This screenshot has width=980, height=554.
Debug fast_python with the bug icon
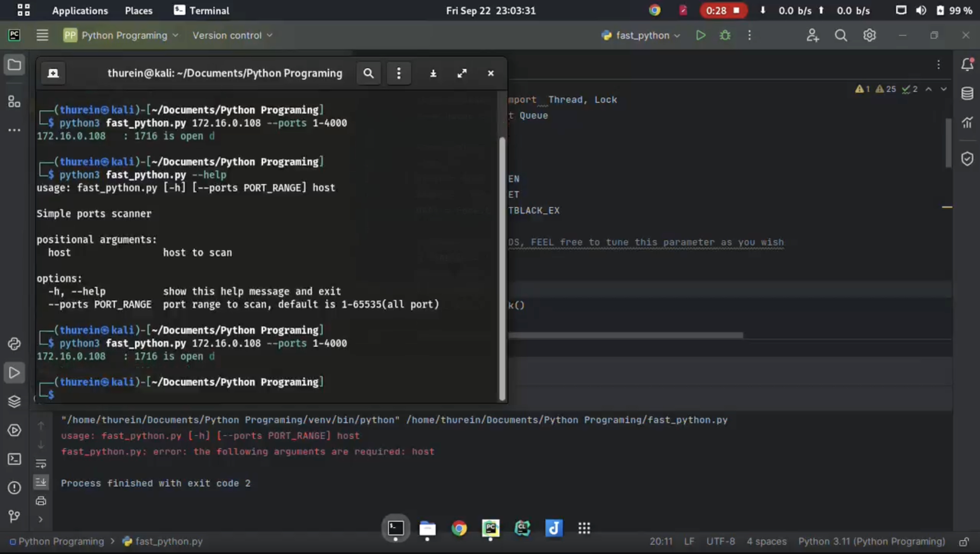tap(725, 35)
